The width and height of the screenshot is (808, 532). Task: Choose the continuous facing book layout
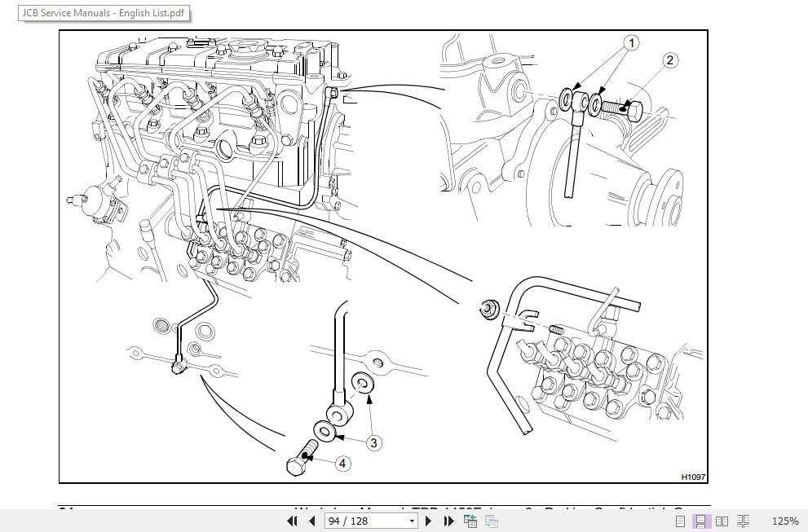(x=744, y=521)
